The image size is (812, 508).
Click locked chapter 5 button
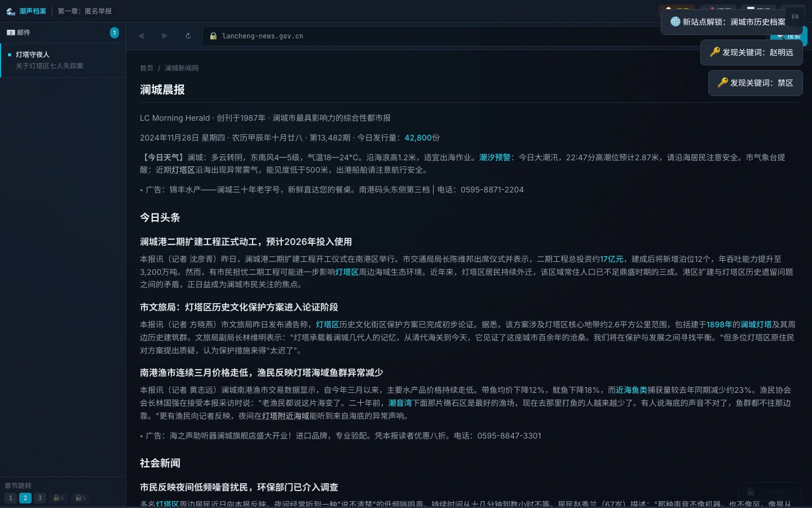81,498
